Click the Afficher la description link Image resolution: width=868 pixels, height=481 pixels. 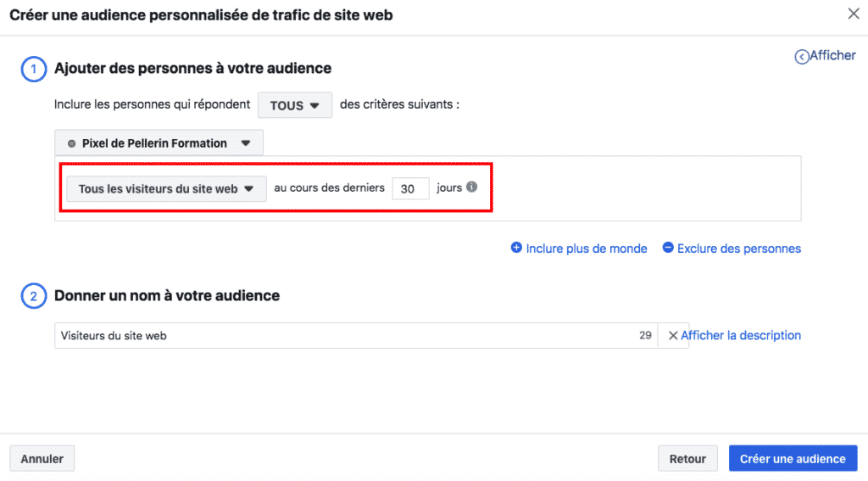pos(740,336)
